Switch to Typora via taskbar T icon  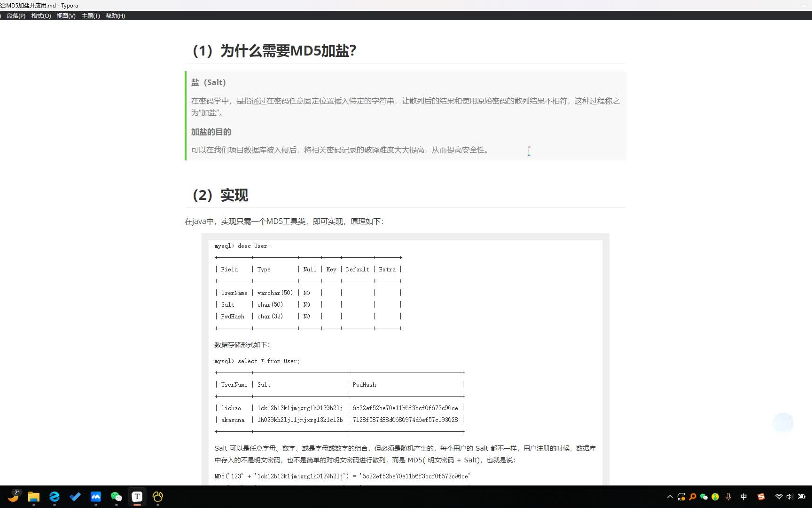[x=137, y=497]
